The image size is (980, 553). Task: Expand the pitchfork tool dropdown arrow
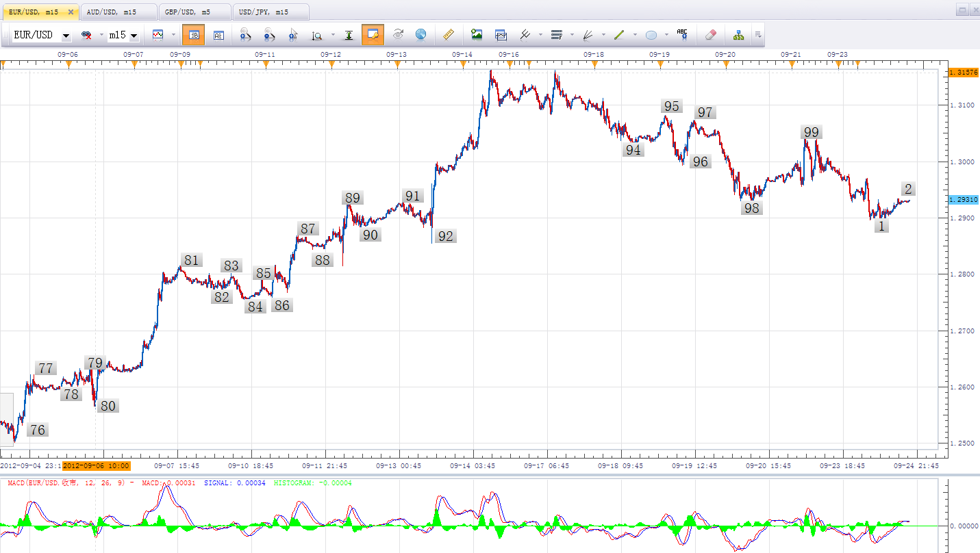[540, 35]
